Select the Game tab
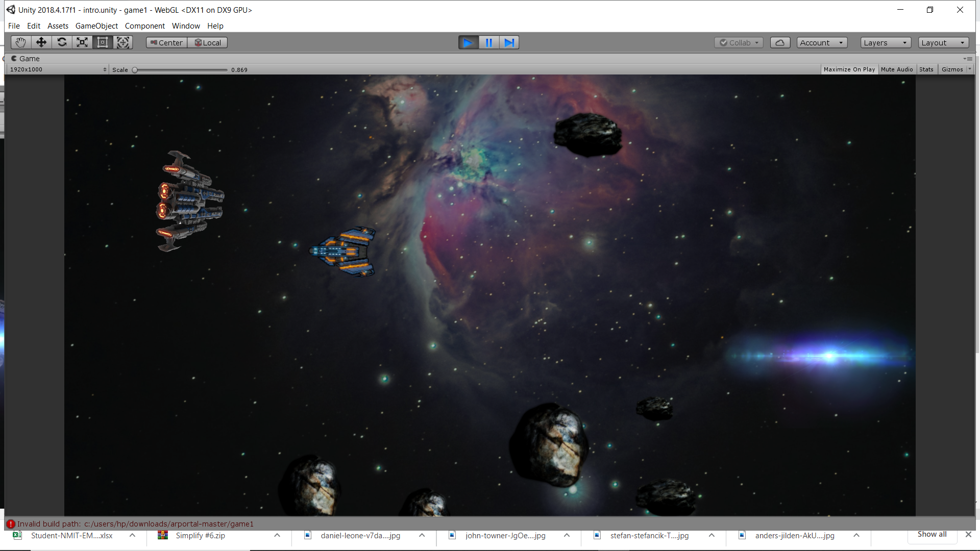Image resolution: width=980 pixels, height=551 pixels. [26, 59]
